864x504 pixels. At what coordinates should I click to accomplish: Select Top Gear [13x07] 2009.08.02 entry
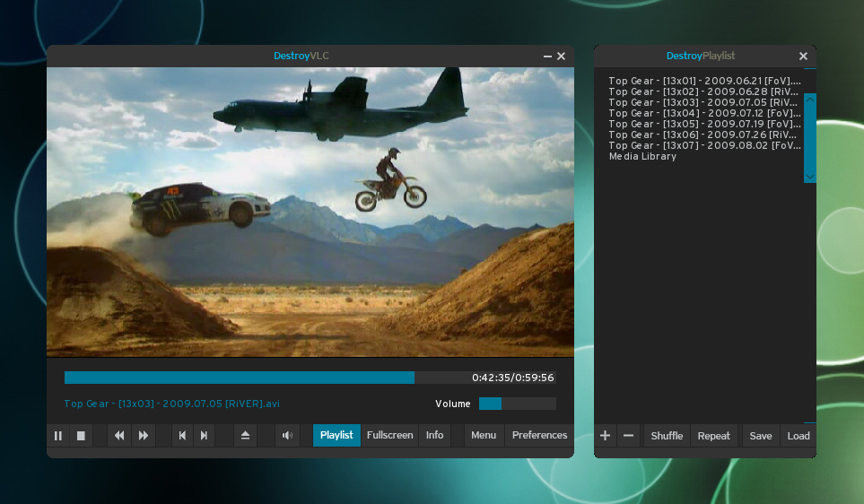[x=705, y=145]
